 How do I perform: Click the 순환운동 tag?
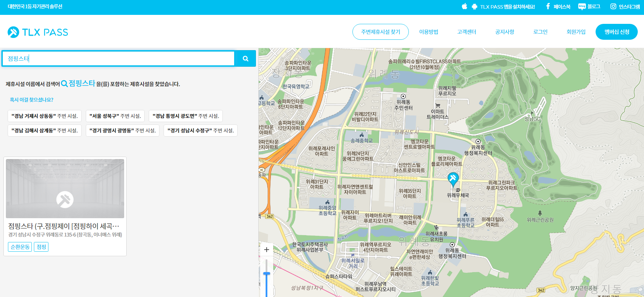(20, 247)
